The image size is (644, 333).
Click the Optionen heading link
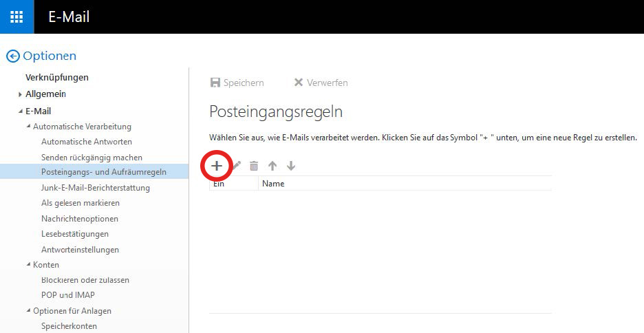click(x=50, y=56)
